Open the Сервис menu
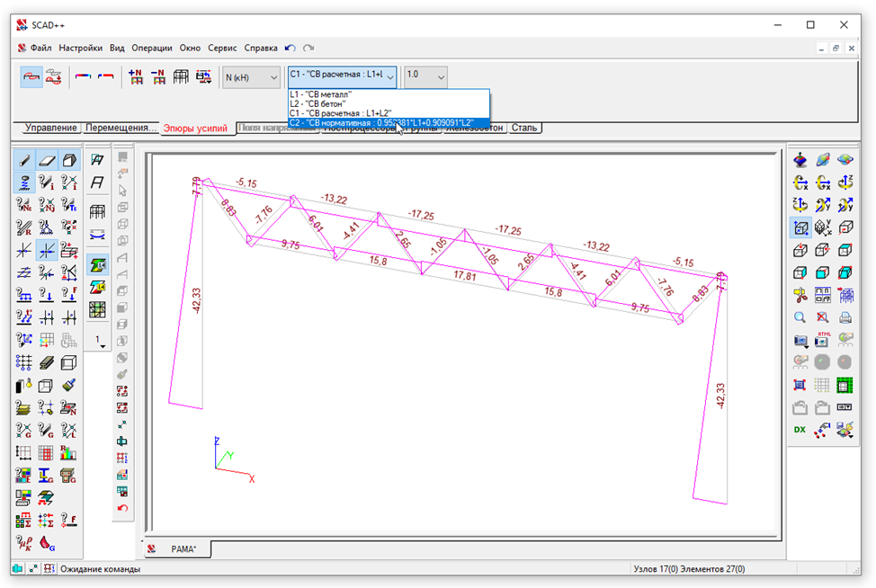This screenshot has width=876, height=588. pos(222,48)
